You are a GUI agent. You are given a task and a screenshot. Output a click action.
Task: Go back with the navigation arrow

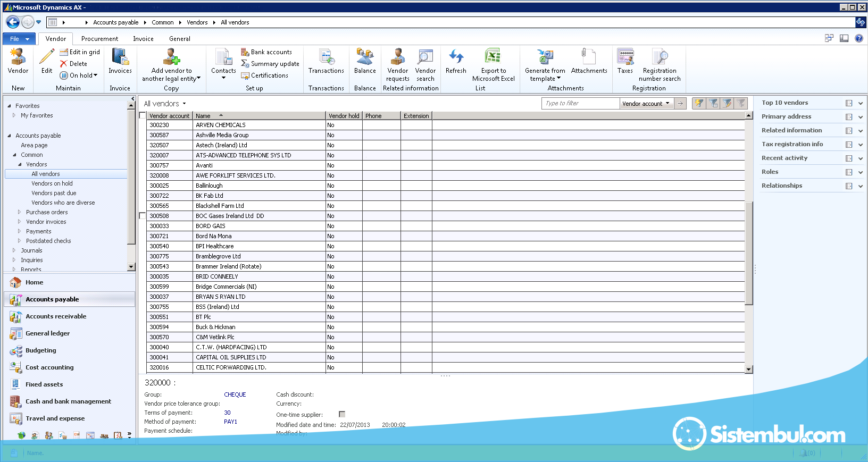pos(13,22)
